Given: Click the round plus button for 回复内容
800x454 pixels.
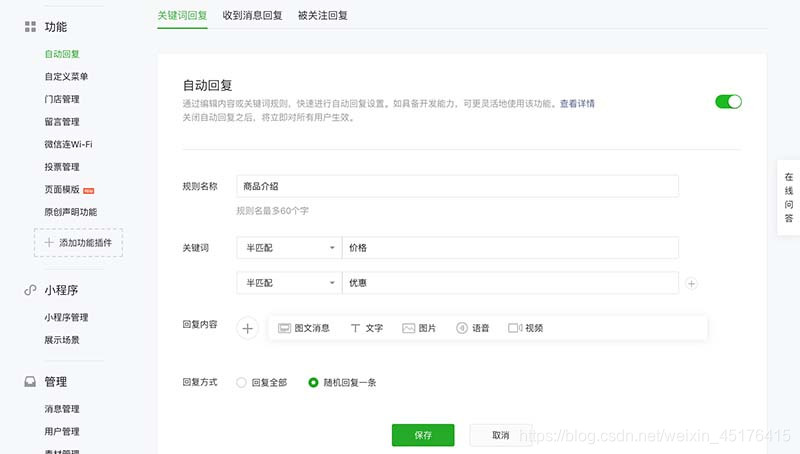Looking at the screenshot, I should 247,329.
